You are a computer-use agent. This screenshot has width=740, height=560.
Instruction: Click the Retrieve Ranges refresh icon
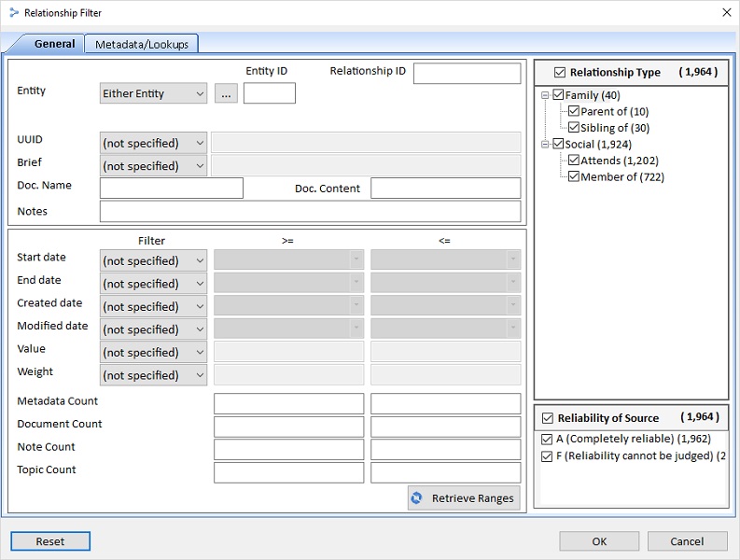(416, 498)
